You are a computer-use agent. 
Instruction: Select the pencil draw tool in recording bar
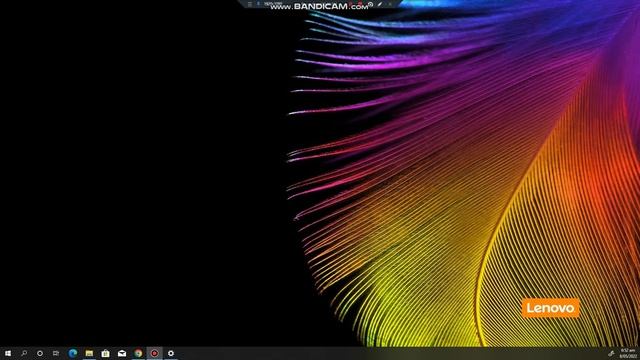[380, 4]
